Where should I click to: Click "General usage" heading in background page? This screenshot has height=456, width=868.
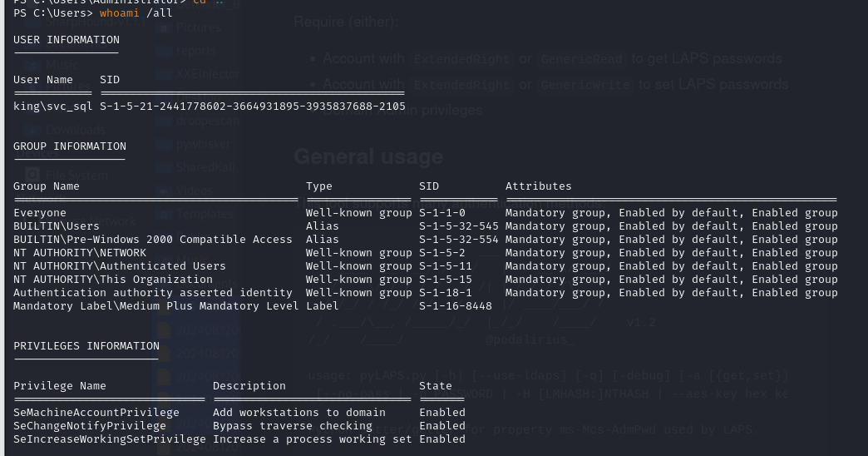click(368, 156)
